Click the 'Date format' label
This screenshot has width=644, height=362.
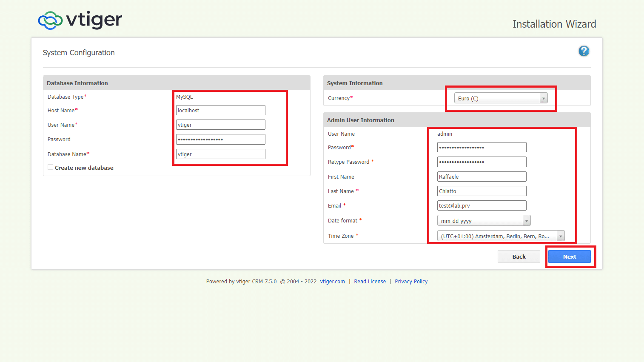[342, 221]
